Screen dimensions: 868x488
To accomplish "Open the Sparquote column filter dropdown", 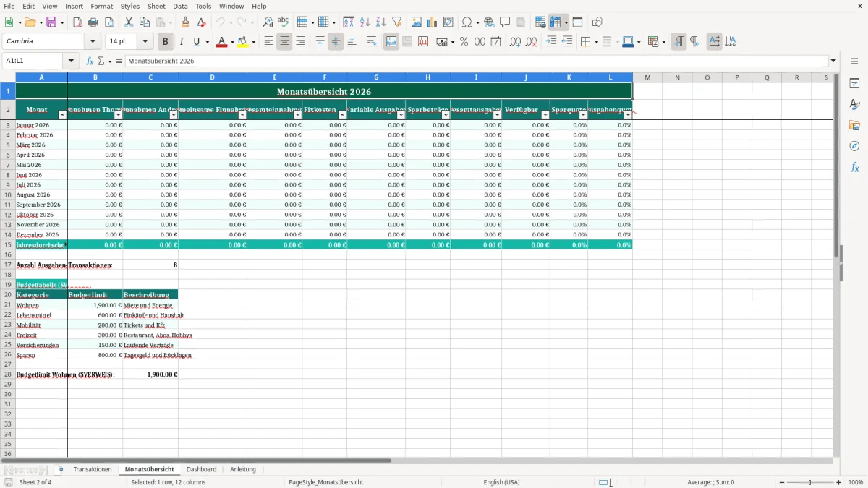I will coord(583,115).
